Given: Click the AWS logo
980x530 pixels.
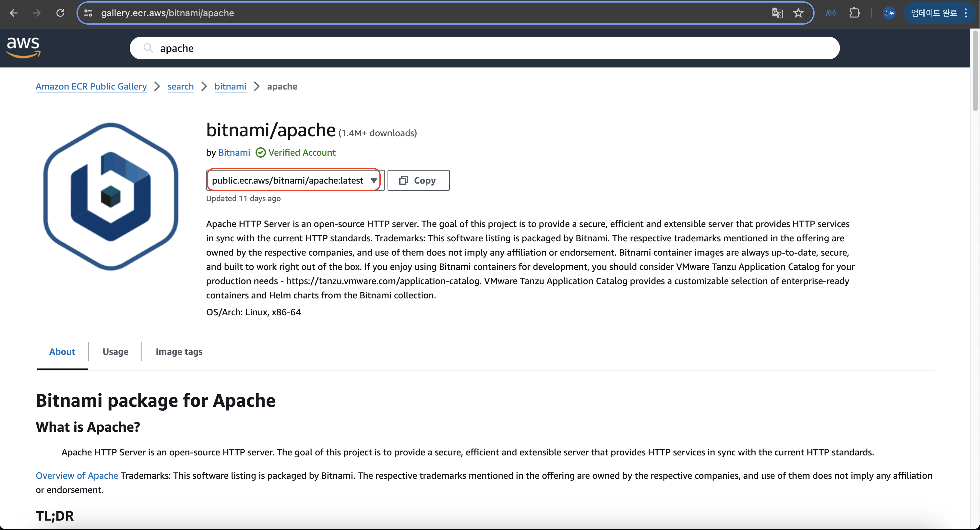Looking at the screenshot, I should pyautogui.click(x=24, y=48).
